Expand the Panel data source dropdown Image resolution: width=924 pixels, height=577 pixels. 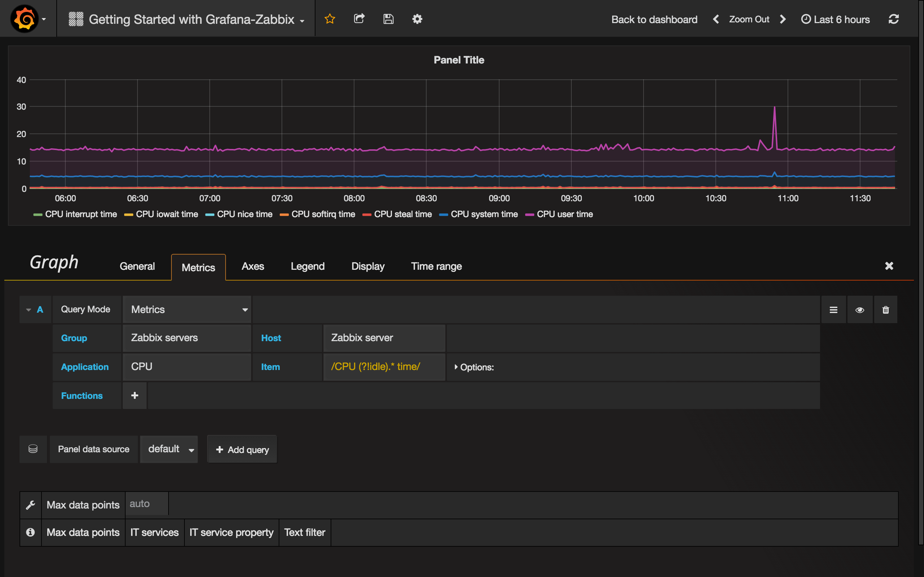pyautogui.click(x=170, y=449)
